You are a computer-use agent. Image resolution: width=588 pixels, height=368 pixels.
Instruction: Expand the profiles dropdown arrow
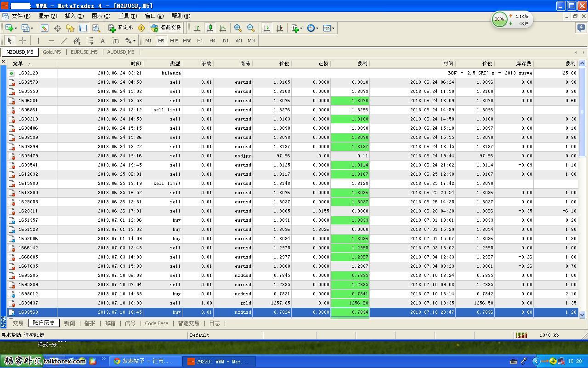[x=32, y=28]
